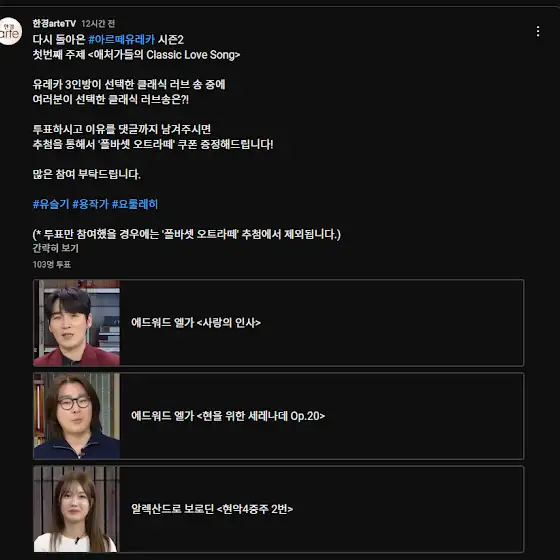Click the 12시간 전 timestamp link
Screen dimensions: 560x560
coord(98,24)
